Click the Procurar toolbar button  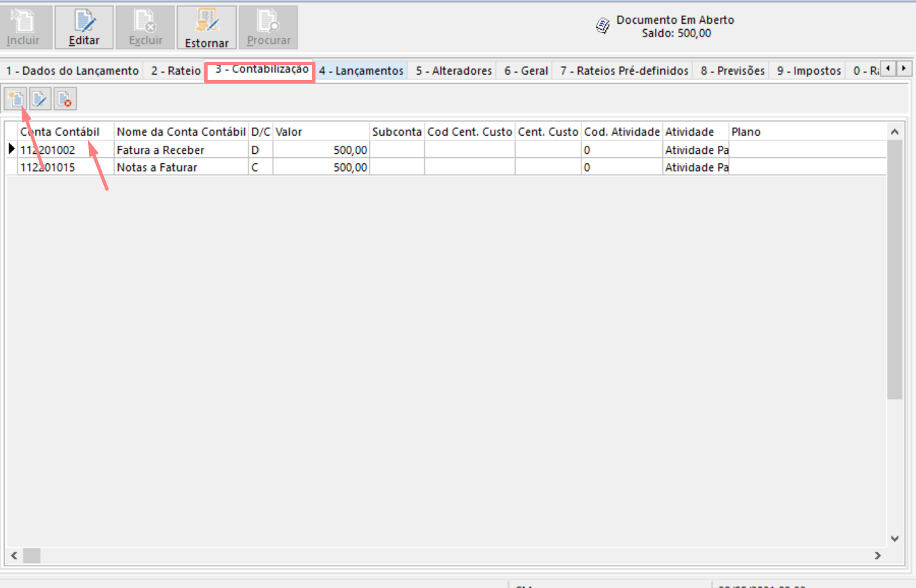(268, 28)
